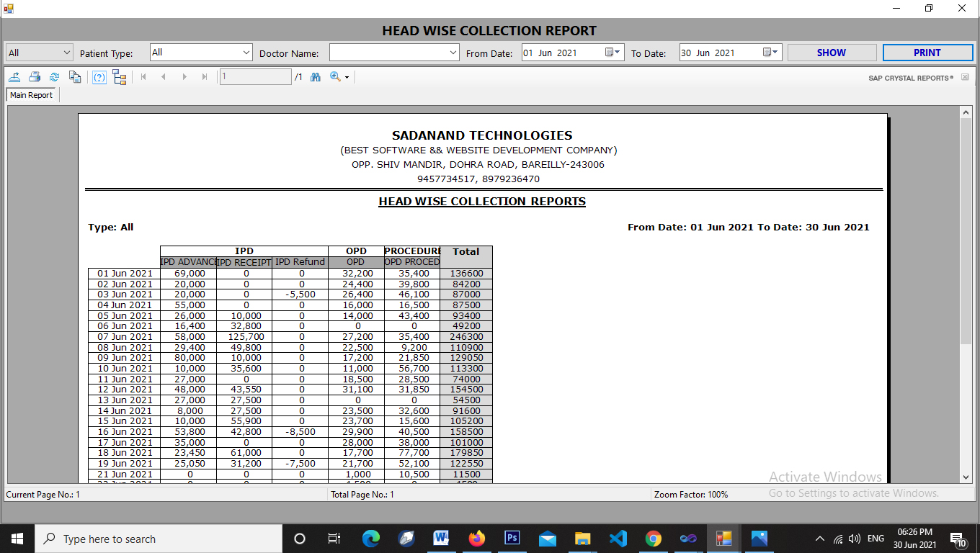
Task: Open the notification center icon
Action: pyautogui.click(x=958, y=539)
